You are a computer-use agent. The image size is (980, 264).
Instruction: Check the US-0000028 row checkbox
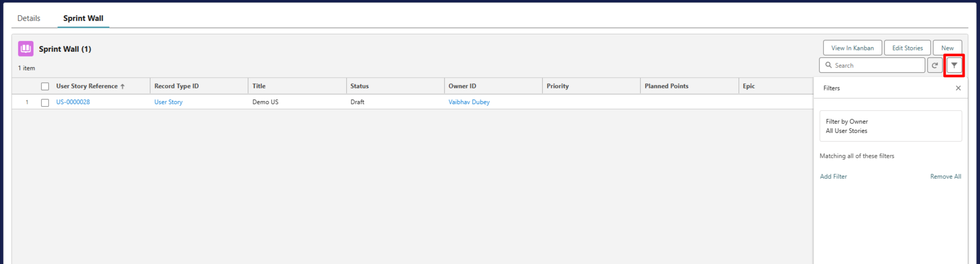click(45, 103)
